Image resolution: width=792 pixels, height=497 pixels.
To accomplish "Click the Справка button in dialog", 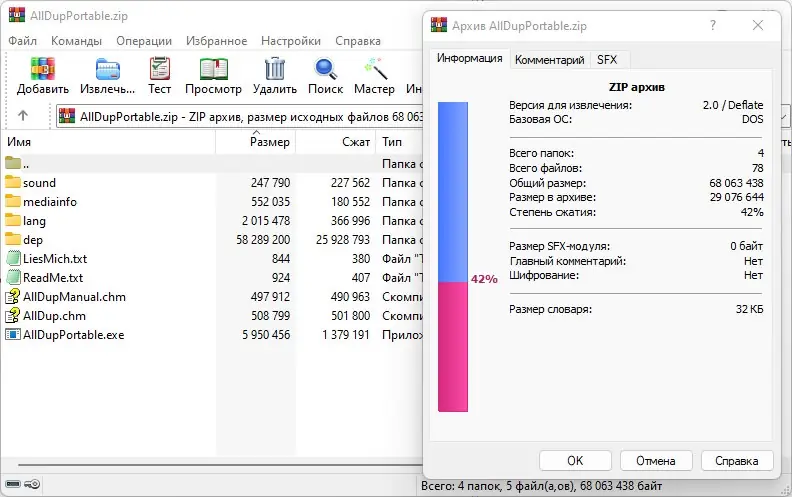I will click(736, 461).
